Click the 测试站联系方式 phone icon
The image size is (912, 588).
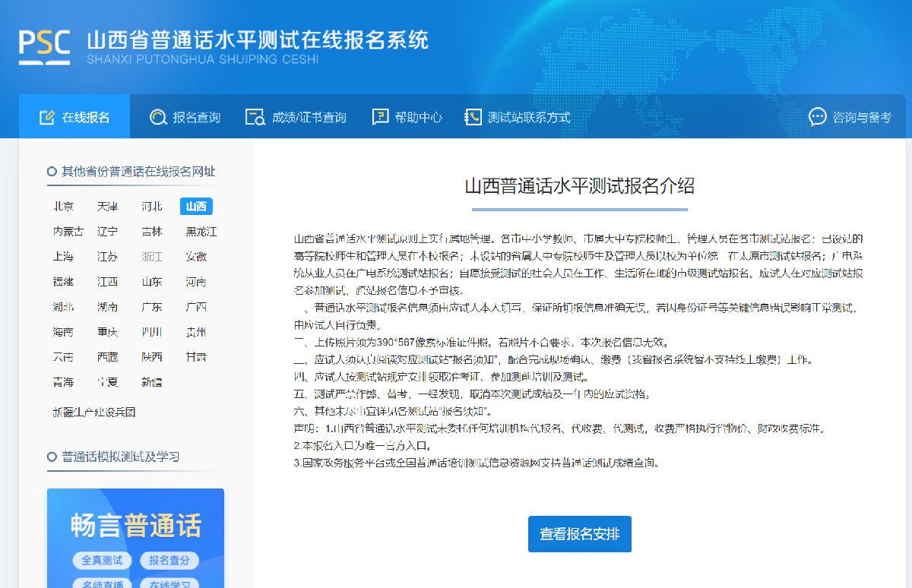(x=473, y=117)
